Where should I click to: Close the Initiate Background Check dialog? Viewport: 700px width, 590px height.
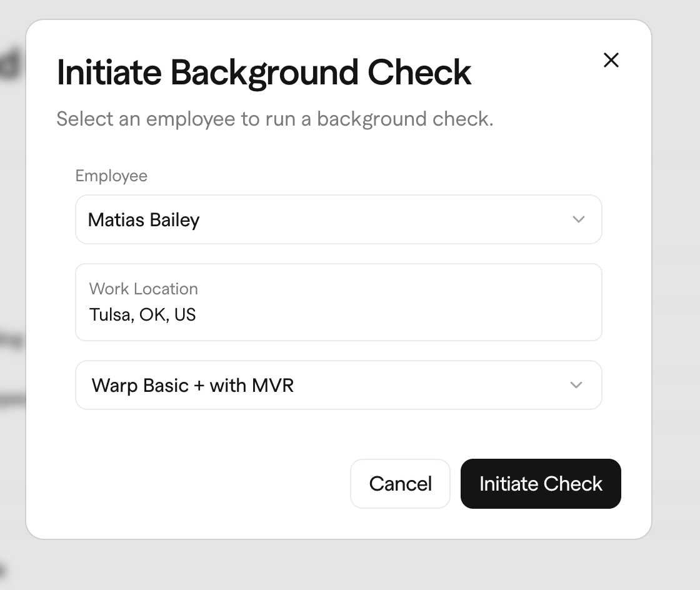tap(611, 60)
